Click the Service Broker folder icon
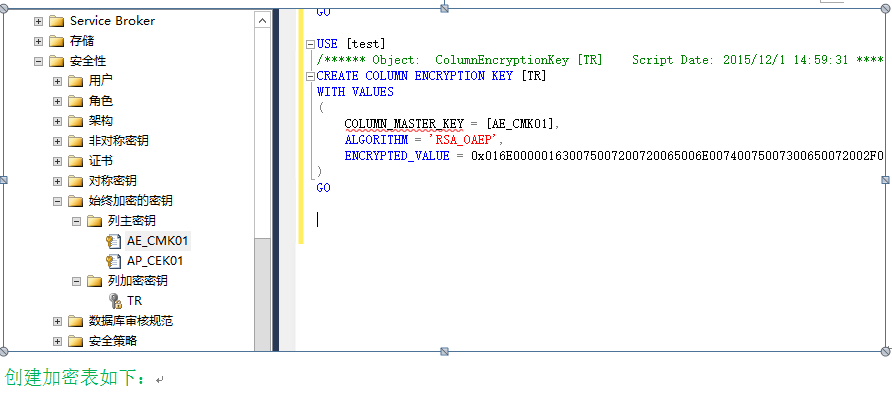This screenshot has width=892, height=397. click(x=56, y=21)
